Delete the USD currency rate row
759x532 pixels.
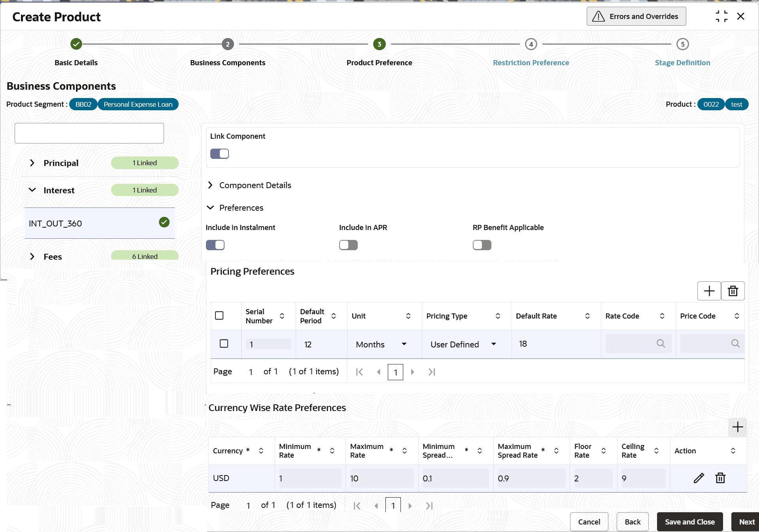[720, 478]
